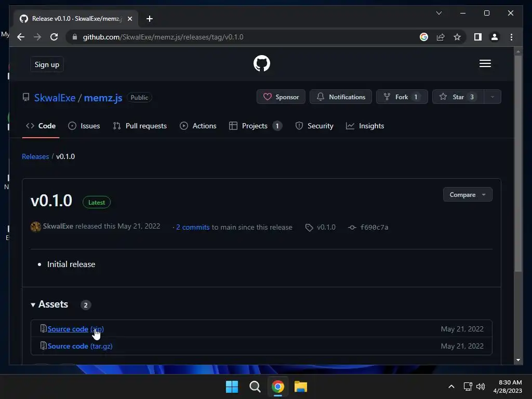Click the Google icon in address bar

coord(424,37)
